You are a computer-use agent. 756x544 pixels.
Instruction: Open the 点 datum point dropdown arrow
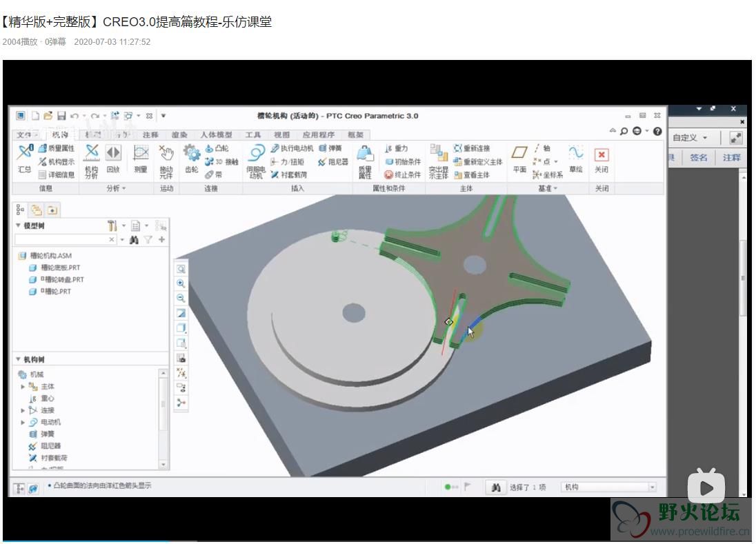point(555,162)
